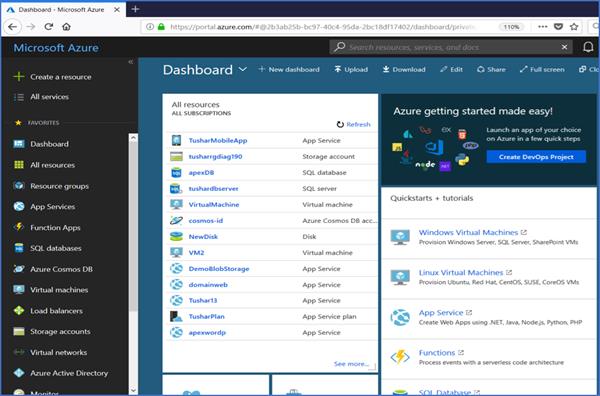Click New dashboard in the toolbar
600x396 pixels.
pos(289,70)
